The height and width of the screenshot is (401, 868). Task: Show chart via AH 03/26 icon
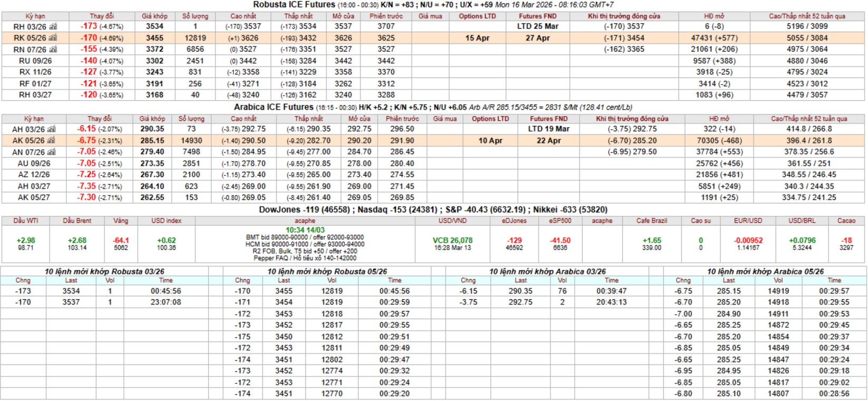pyautogui.click(x=51, y=129)
